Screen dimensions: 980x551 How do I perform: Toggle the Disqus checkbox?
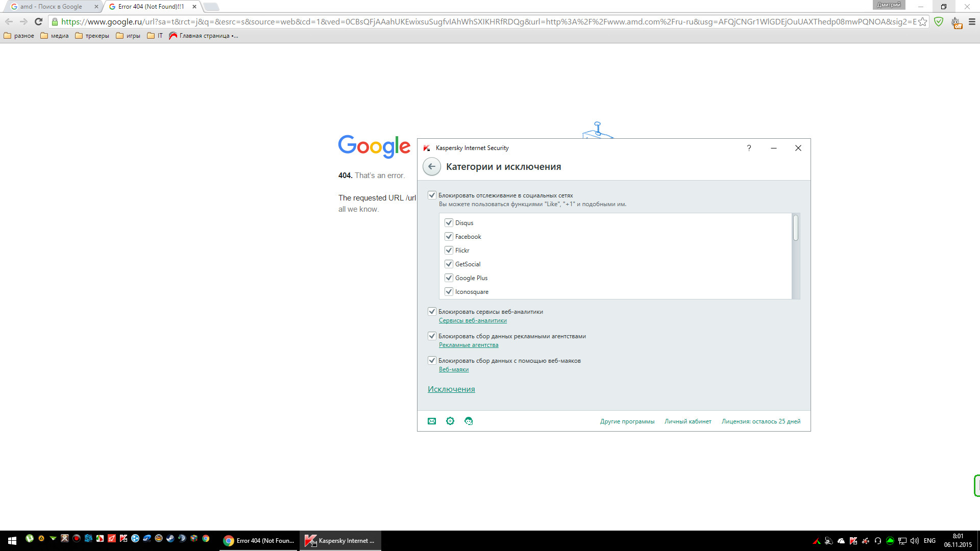(x=449, y=222)
